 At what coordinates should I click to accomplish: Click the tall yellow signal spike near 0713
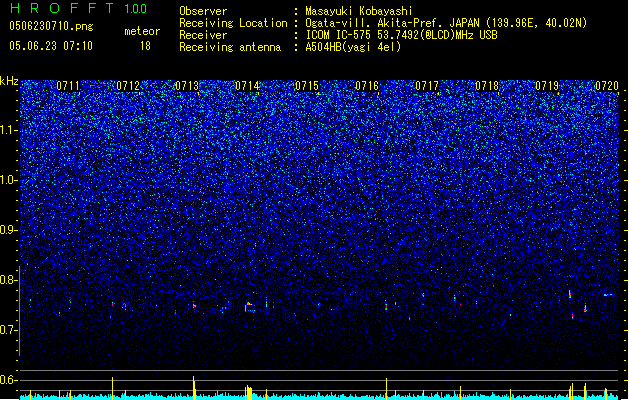click(194, 388)
